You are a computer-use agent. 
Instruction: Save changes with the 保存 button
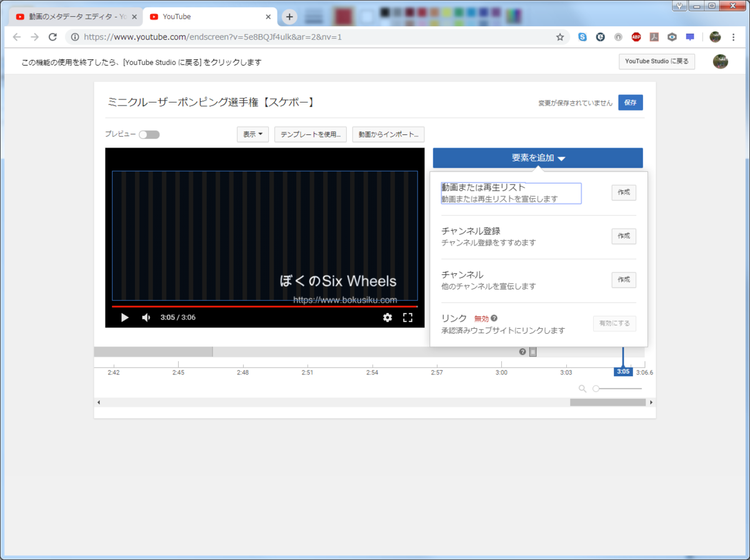click(631, 103)
